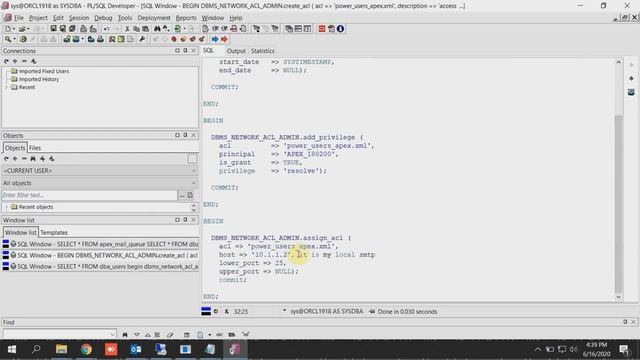
Task: Open the Reports menu
Action: (186, 18)
